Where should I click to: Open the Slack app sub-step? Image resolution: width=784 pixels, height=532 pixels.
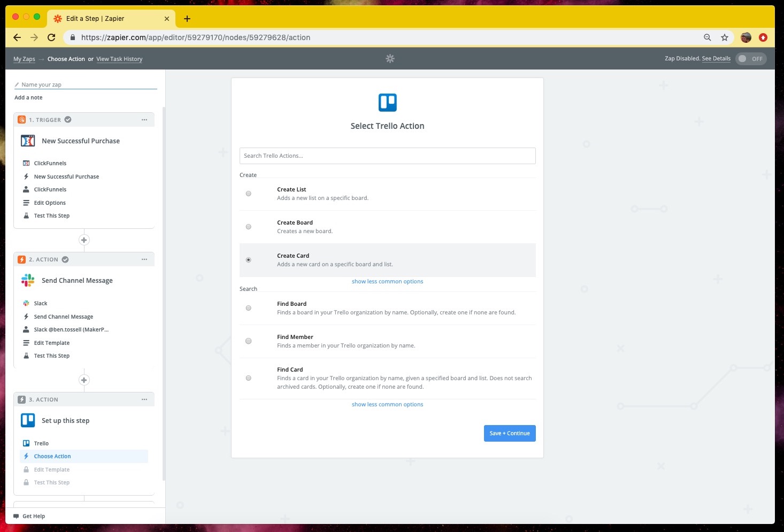coord(41,303)
